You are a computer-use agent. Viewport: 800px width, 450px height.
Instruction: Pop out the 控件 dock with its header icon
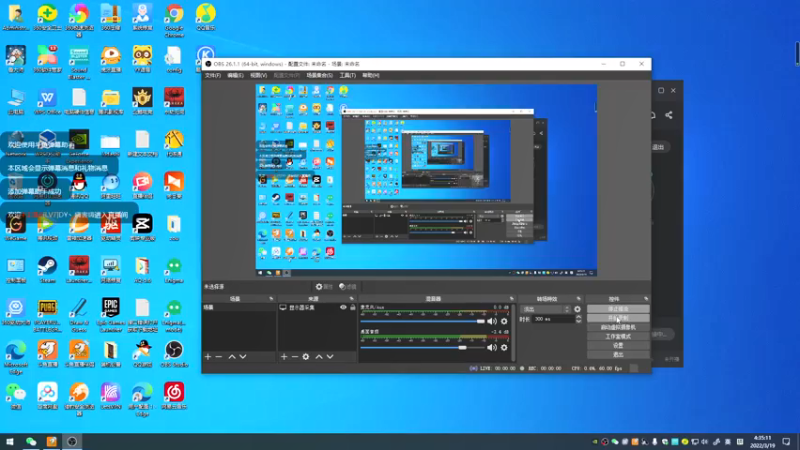[646, 299]
